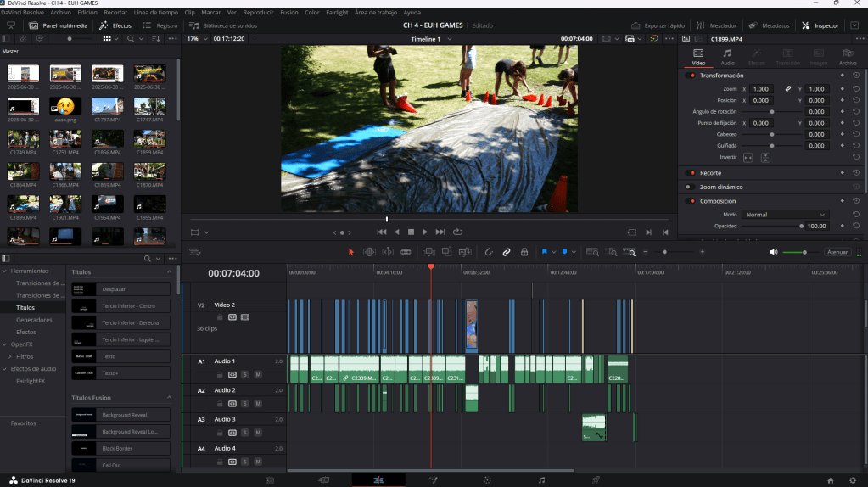
Task: Mute the timeline volume speaker icon
Action: coord(773,252)
